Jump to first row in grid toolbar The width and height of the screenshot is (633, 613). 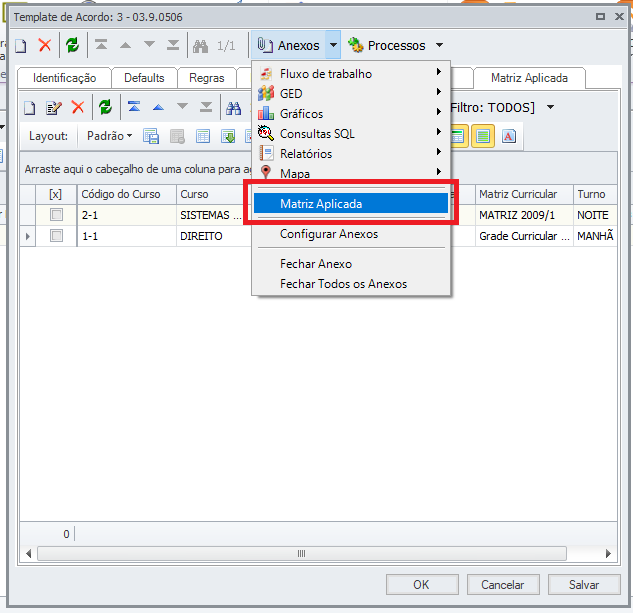click(134, 107)
